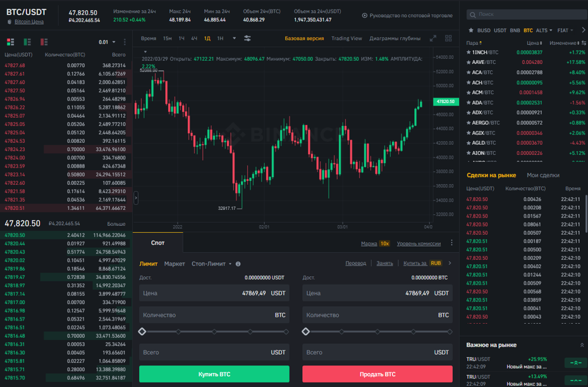Expand chart to fullscreen

coord(433,38)
